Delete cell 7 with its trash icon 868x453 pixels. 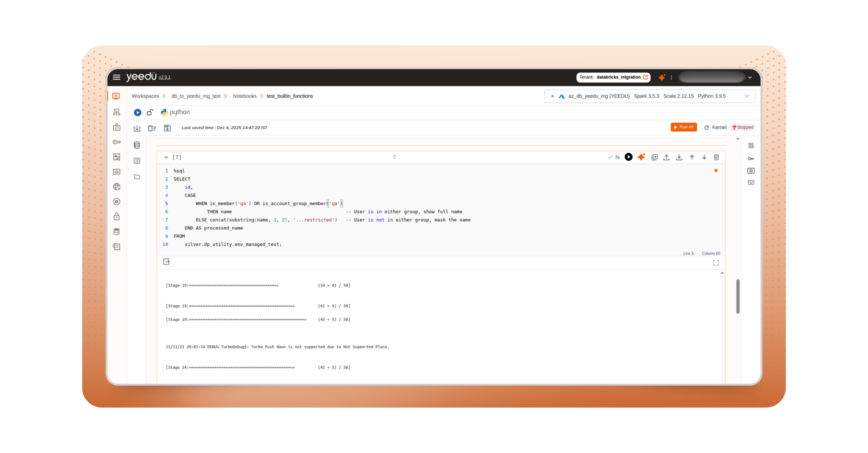pyautogui.click(x=716, y=157)
